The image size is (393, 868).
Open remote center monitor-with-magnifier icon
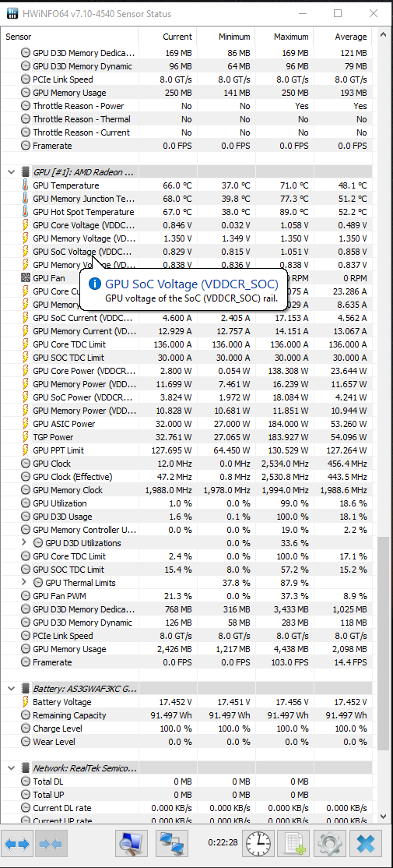tap(132, 844)
